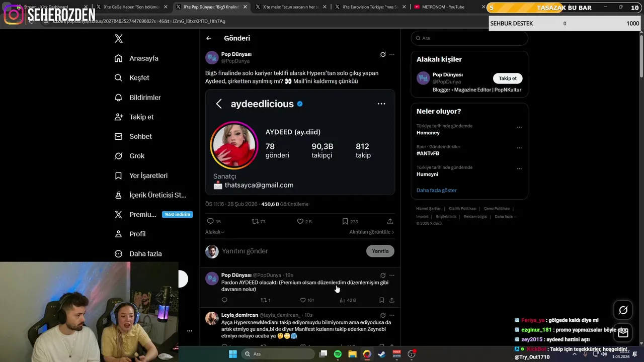Click the Ara search field on X
The image size is (644, 362).
coord(469,38)
